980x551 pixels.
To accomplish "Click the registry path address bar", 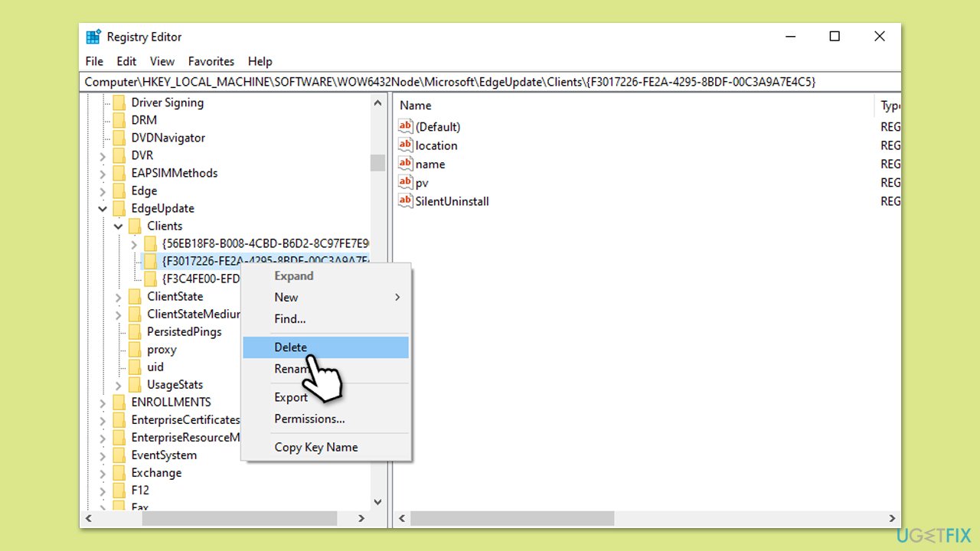I will click(490, 82).
